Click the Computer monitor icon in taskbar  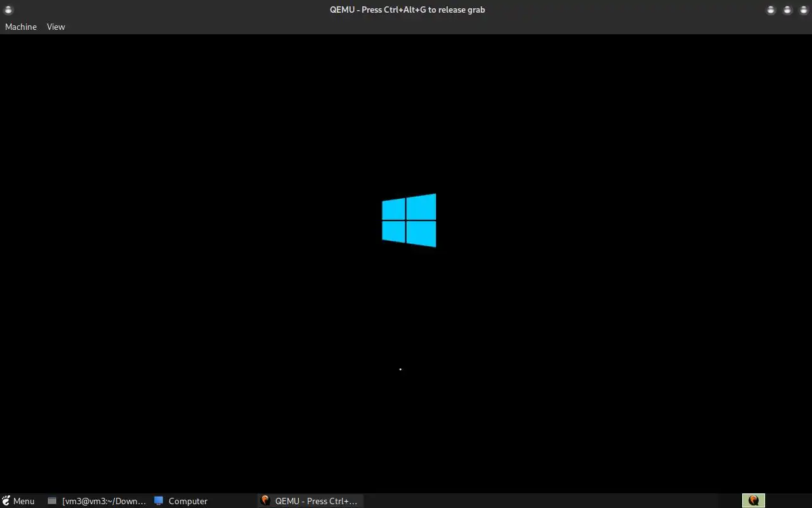click(159, 501)
